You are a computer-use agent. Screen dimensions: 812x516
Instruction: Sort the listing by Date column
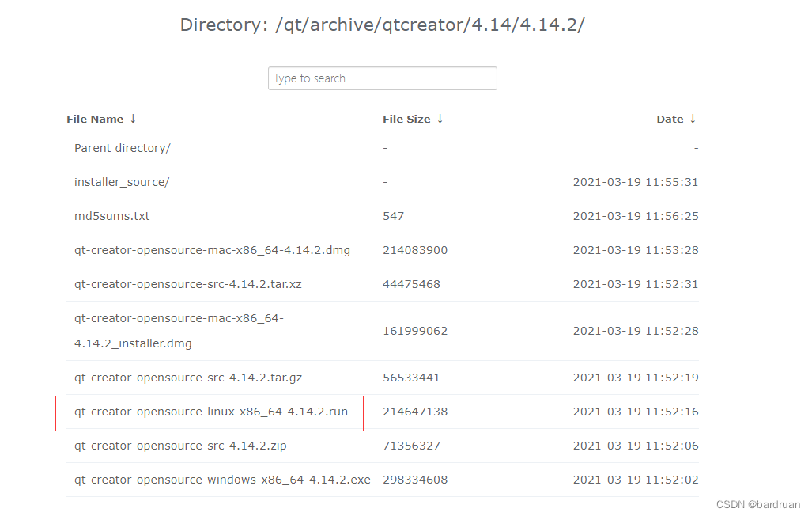[676, 120]
